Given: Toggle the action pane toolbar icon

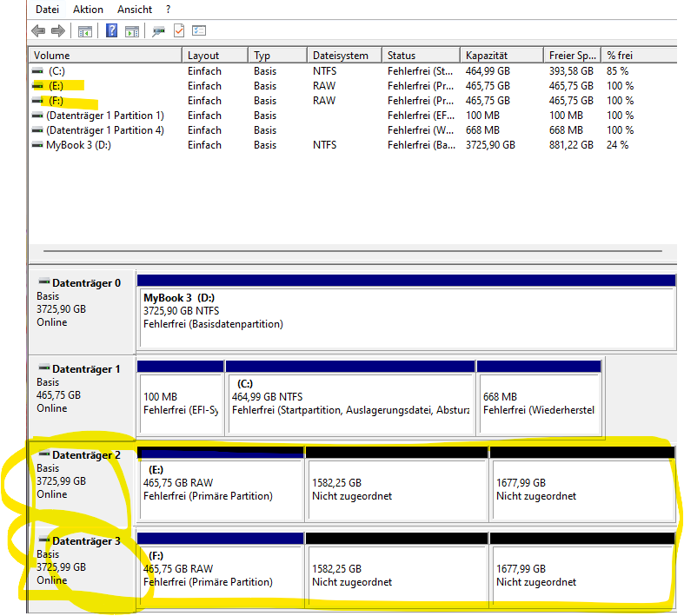Looking at the screenshot, I should pyautogui.click(x=132, y=31).
